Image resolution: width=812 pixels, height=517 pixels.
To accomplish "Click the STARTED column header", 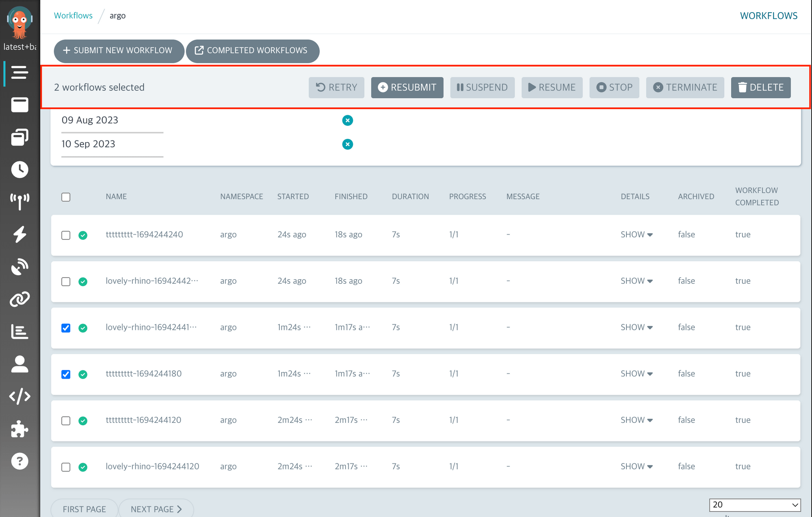I will point(293,196).
